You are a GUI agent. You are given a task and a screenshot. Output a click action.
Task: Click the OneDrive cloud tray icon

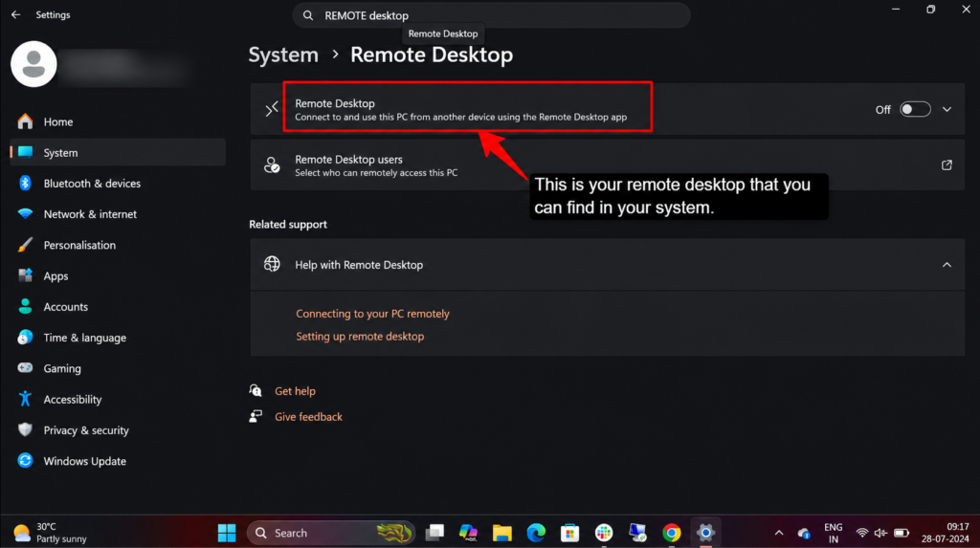pyautogui.click(x=804, y=534)
